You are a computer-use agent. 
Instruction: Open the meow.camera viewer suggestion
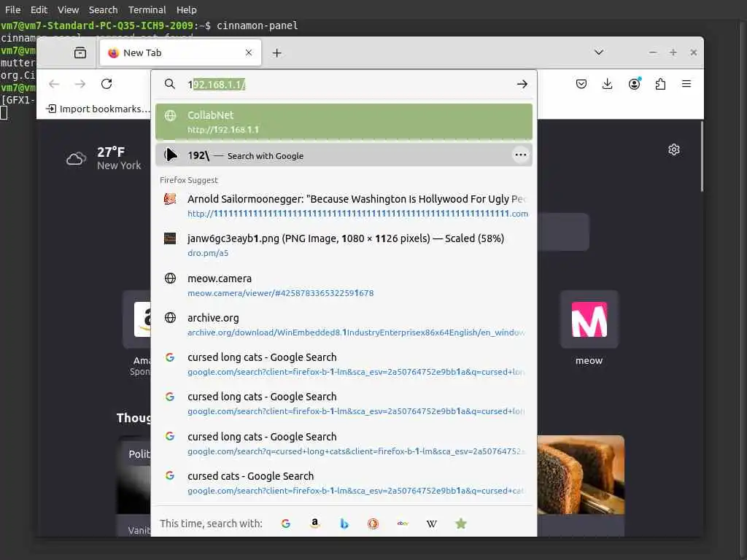[x=344, y=285]
